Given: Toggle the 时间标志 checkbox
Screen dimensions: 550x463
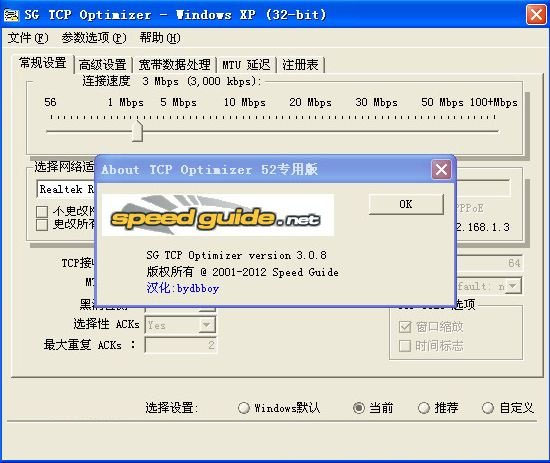Looking at the screenshot, I should pos(405,346).
